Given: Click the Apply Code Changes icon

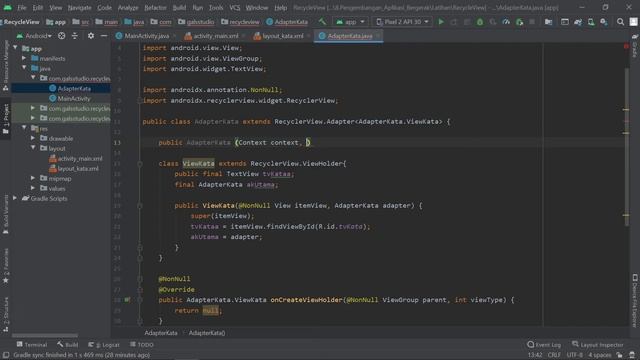Looking at the screenshot, I should pyautogui.click(x=467, y=22).
